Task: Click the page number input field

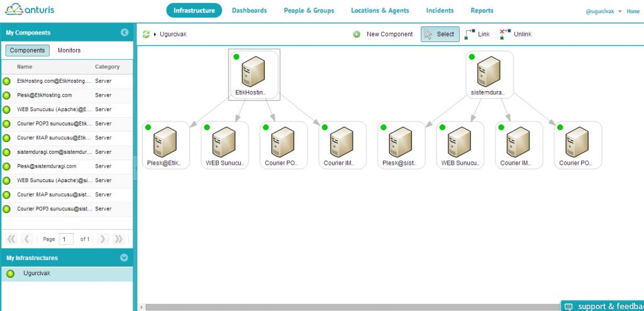Action: 66,239
